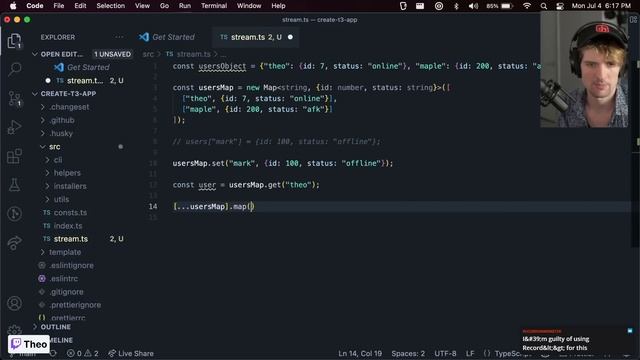Screen dimensions: 640x360
Task: Open the Accounts menu icon
Action: tap(14, 303)
